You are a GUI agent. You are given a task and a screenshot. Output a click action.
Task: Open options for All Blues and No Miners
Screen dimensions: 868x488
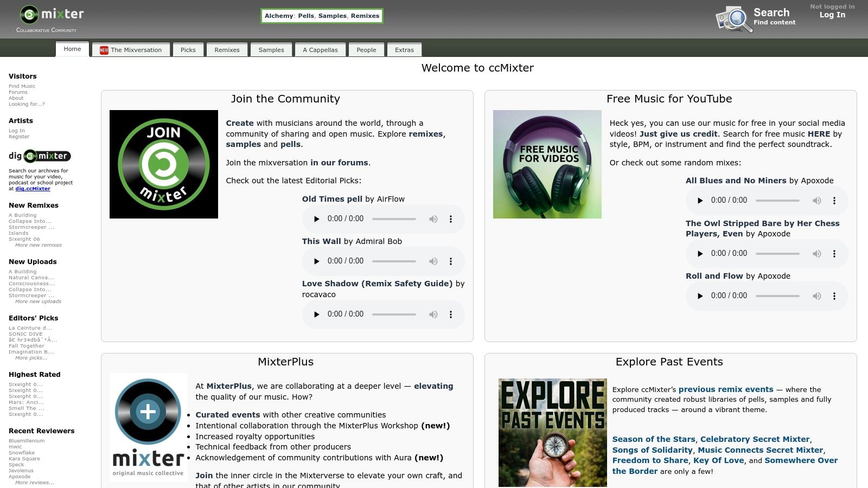[834, 201]
